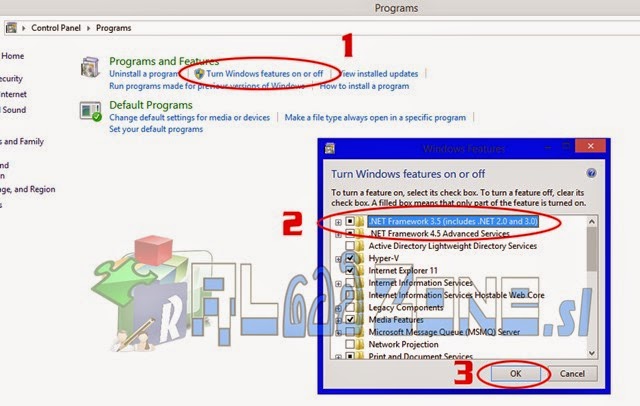Image resolution: width=640 pixels, height=406 pixels.
Task: Uncheck the Internet Explorer 11 checkbox
Action: 350,270
